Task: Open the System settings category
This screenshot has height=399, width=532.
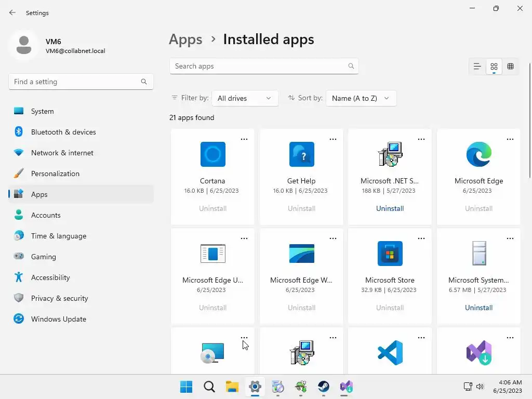Action: tap(81, 111)
